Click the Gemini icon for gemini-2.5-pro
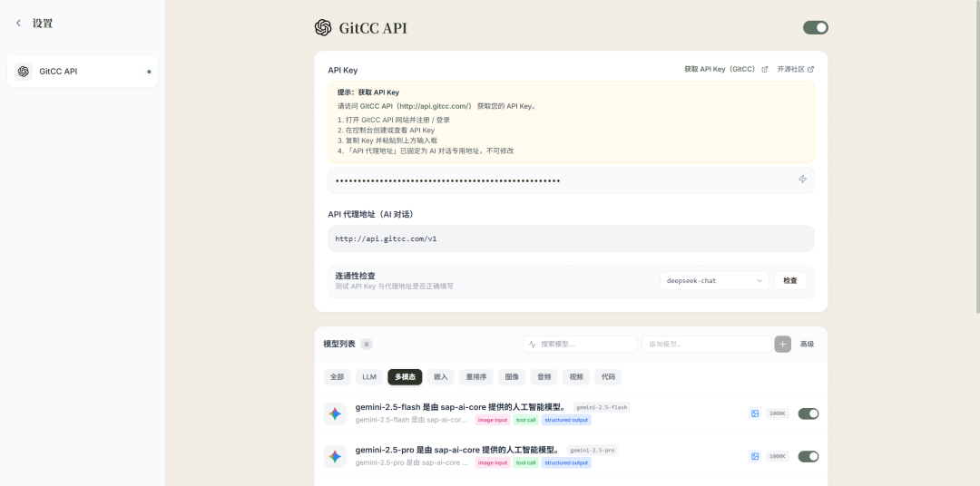Screen dimensions: 980x486 (x=335, y=457)
